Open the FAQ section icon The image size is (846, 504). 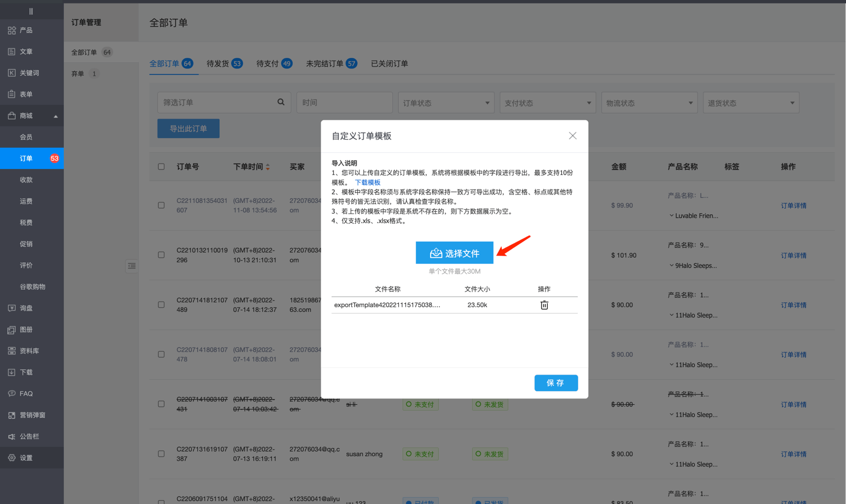coord(12,393)
